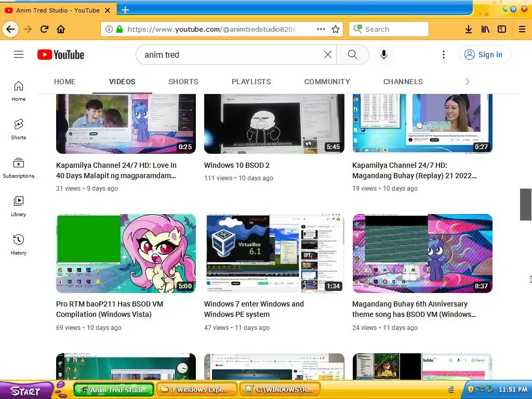The height and width of the screenshot is (399, 532).
Task: Open the CHANNELS channel tab
Action: tap(403, 82)
